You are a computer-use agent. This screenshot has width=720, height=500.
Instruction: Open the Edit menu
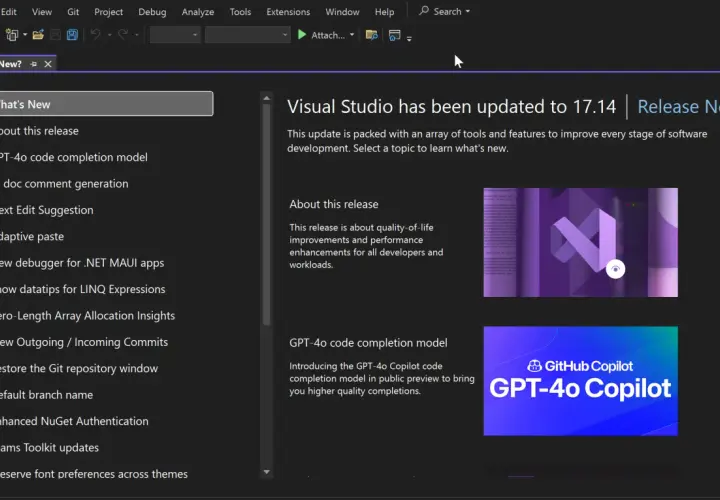9,12
